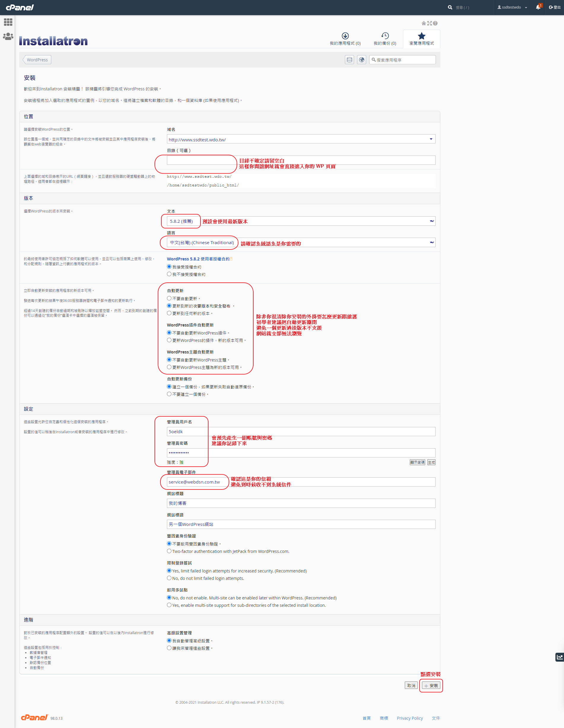Select Yes, enable multi-site support
Image resolution: width=564 pixels, height=728 pixels.
point(169,605)
